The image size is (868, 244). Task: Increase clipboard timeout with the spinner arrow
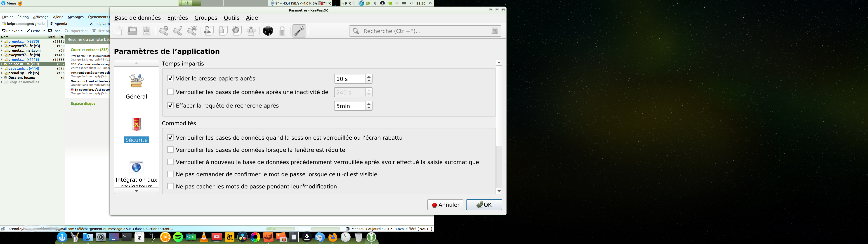coord(369,77)
